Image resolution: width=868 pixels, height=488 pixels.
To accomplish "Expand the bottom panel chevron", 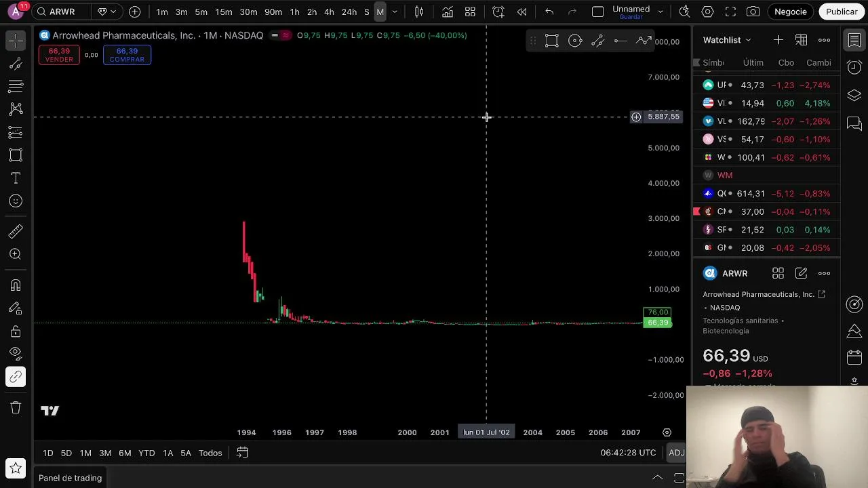I will 657,478.
